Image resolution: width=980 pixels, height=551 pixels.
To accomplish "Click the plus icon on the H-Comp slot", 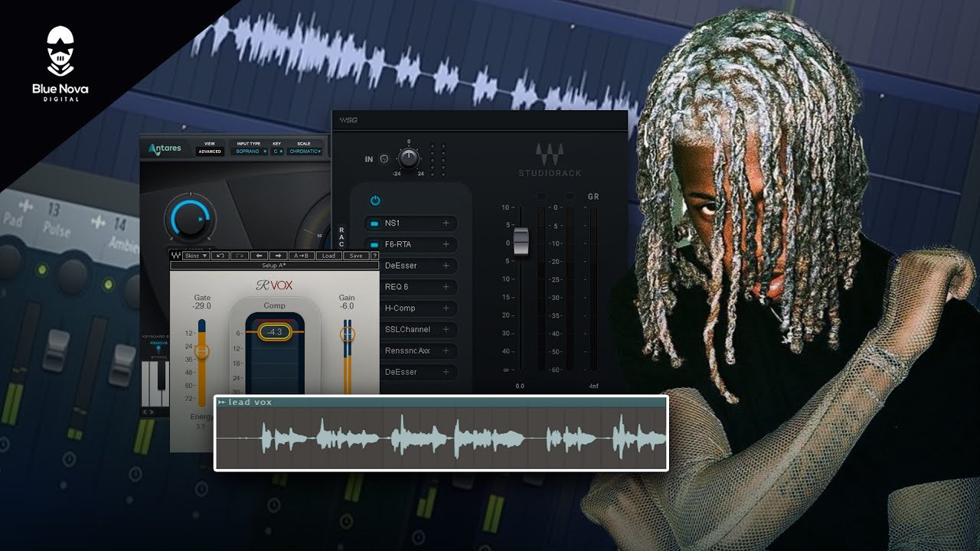I will tap(446, 308).
